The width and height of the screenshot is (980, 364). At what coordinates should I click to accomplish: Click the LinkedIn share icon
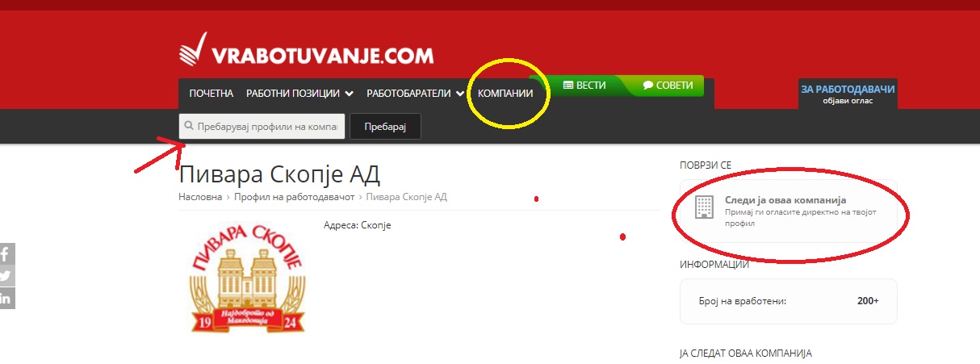tap(6, 298)
